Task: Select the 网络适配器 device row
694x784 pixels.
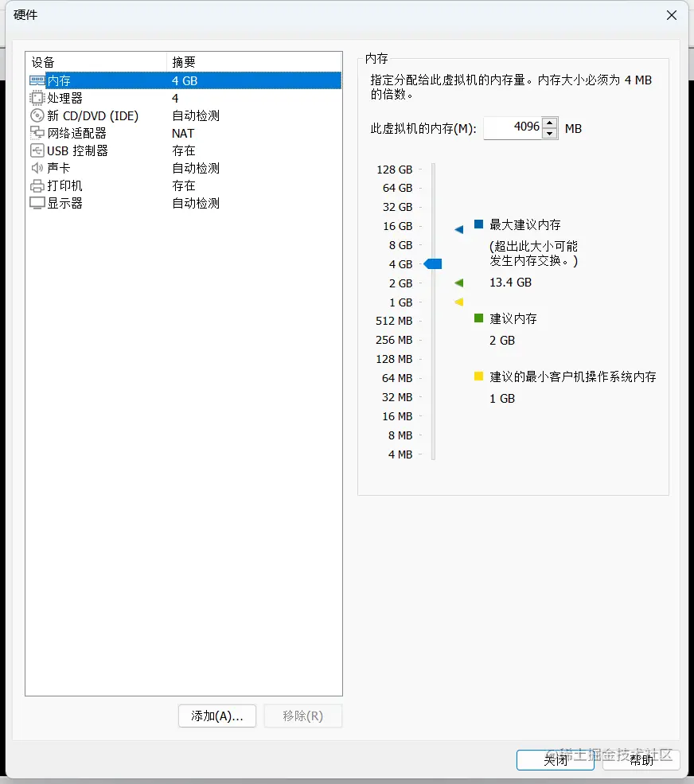Action: pos(184,133)
